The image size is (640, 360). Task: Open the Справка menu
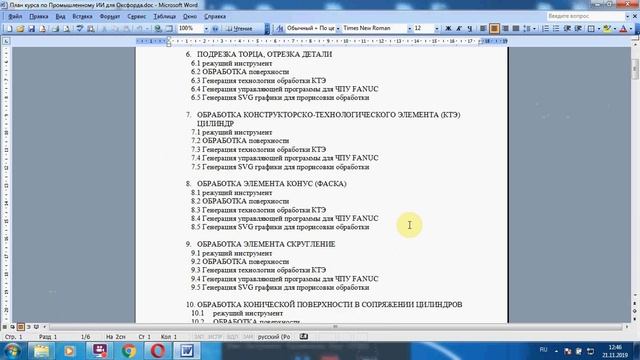coord(215,17)
